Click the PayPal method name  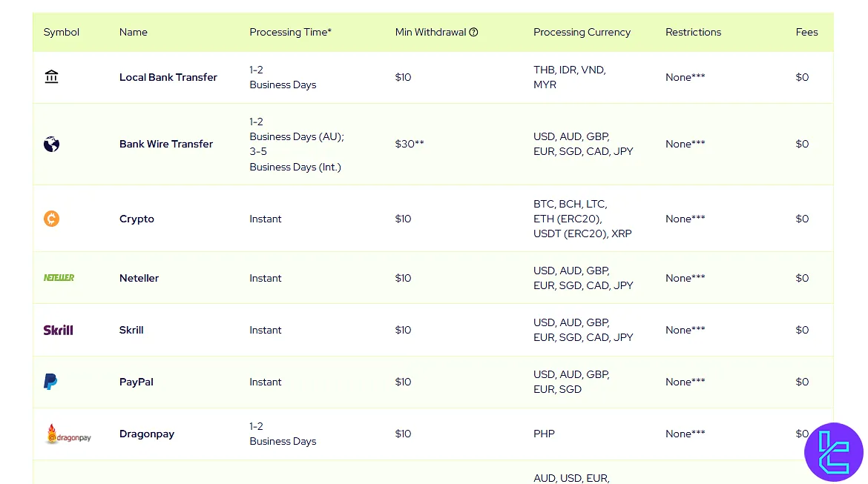[137, 382]
